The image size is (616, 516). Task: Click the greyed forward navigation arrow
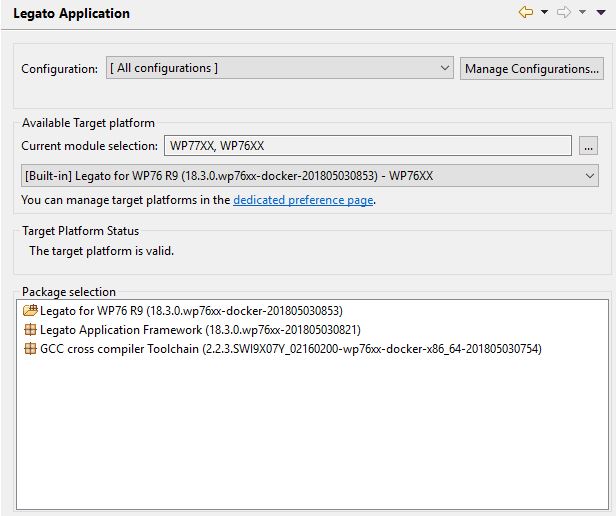pyautogui.click(x=564, y=12)
